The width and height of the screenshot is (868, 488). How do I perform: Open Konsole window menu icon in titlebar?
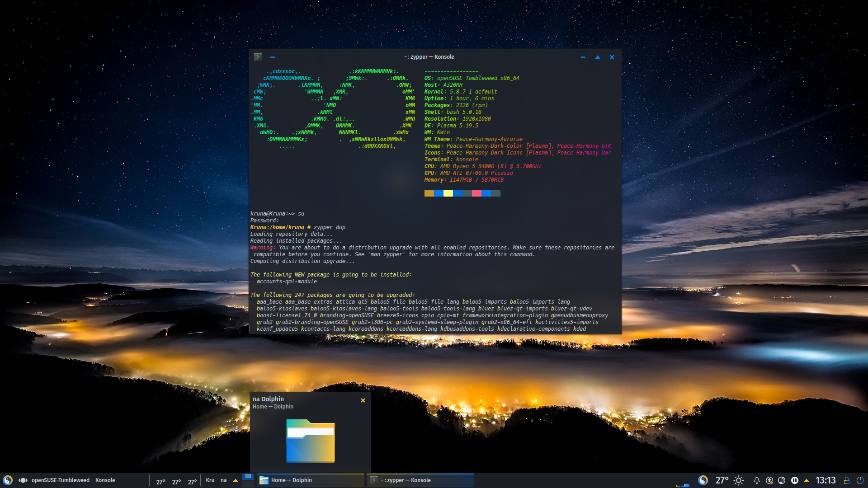258,57
